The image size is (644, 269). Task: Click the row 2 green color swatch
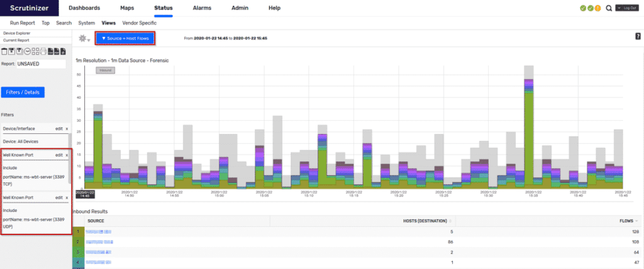[78, 242]
